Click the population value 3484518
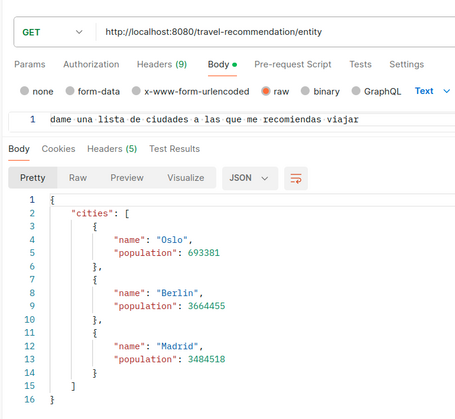Screen dimensions: 455x419 (x=206, y=359)
